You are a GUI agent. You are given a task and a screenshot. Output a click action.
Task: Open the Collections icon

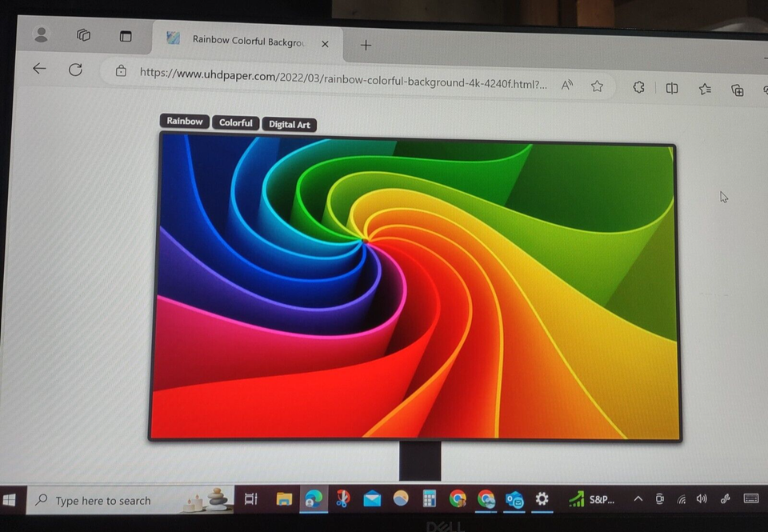pos(736,90)
